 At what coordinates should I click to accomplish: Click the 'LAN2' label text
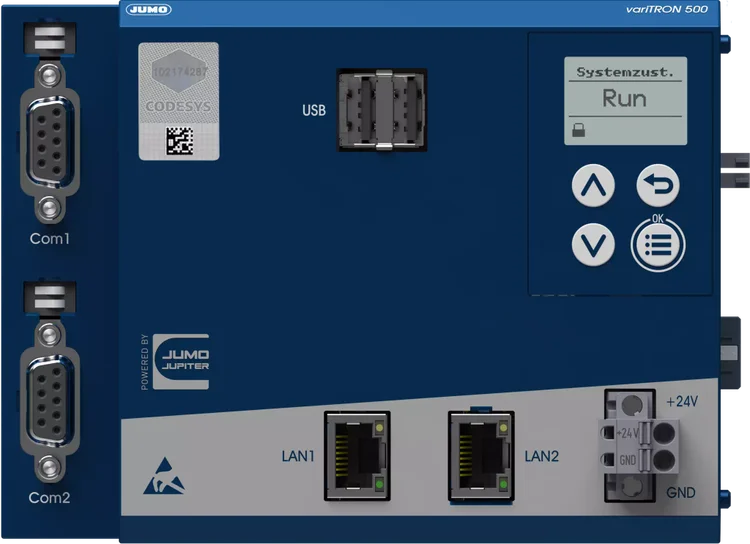pos(541,456)
